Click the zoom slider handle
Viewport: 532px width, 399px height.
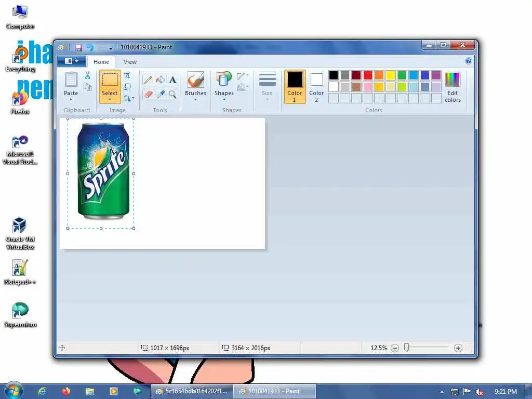pos(406,348)
